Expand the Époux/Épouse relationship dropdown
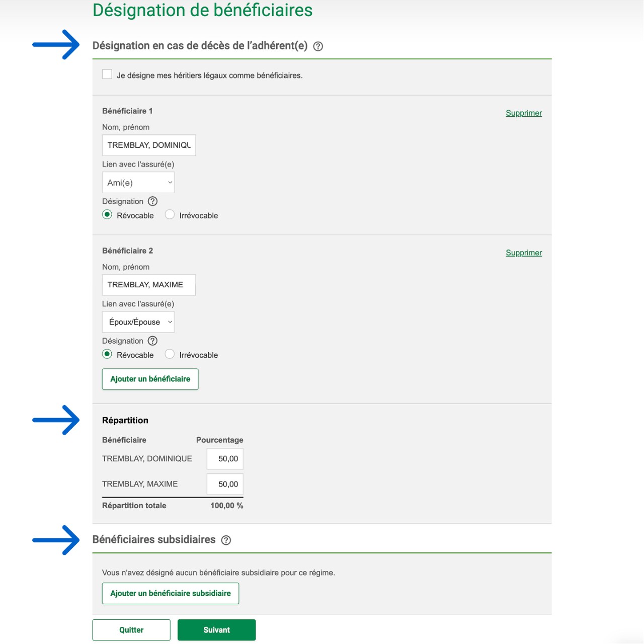This screenshot has height=644, width=644. [x=138, y=322]
